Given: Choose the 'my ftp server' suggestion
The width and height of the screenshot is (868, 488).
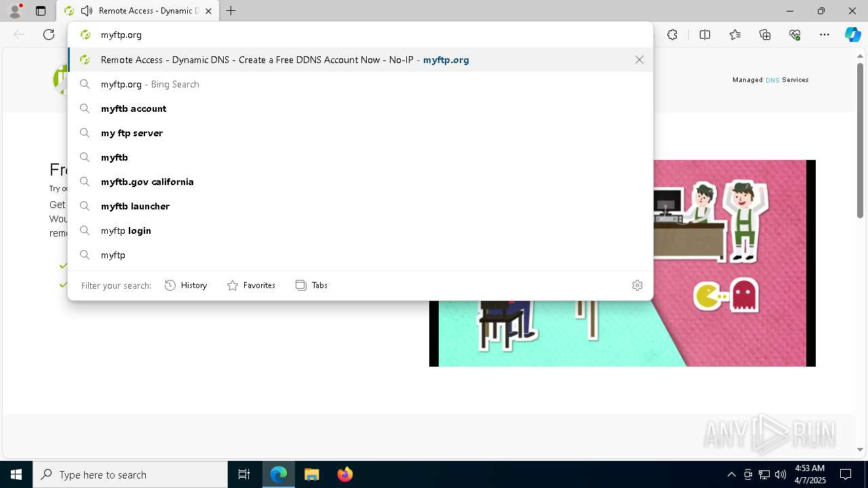Looking at the screenshot, I should click(360, 133).
